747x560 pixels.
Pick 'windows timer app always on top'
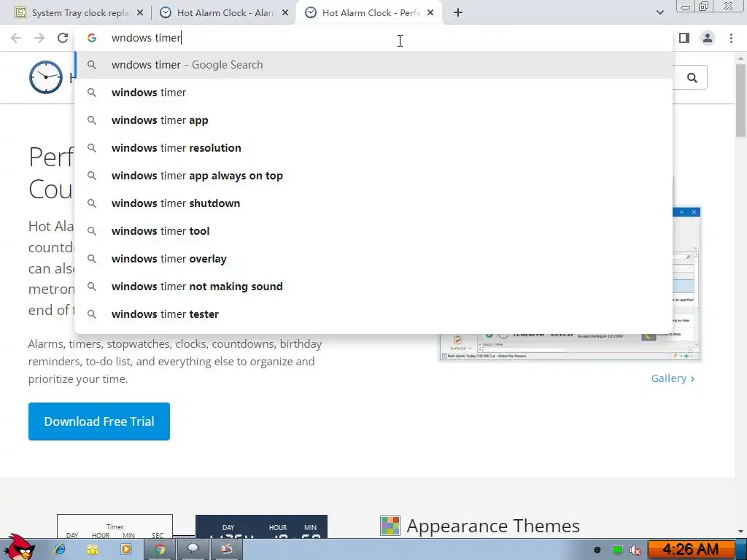pos(374,176)
